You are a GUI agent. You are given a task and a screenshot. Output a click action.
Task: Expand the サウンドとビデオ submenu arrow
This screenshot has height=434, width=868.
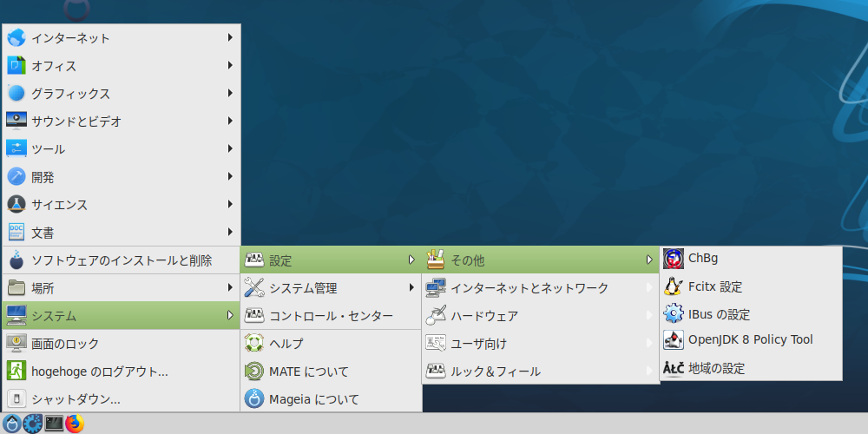point(230,121)
